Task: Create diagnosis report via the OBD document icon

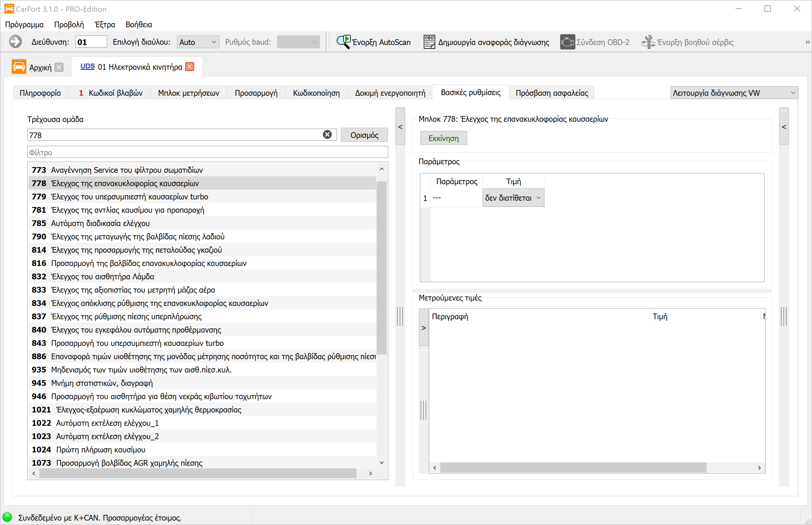Action: (x=429, y=42)
